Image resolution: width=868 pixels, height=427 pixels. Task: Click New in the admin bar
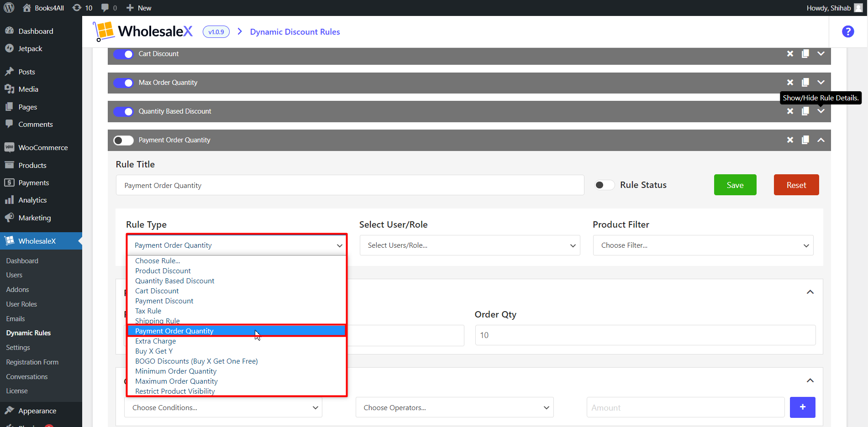pos(139,8)
